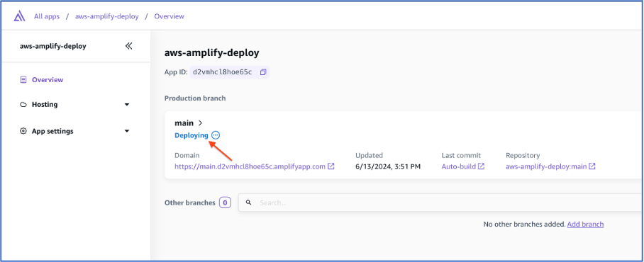The width and height of the screenshot is (644, 262).
Task: Click the updated date 6/13/2024, 3:51 PM
Action: (x=388, y=166)
